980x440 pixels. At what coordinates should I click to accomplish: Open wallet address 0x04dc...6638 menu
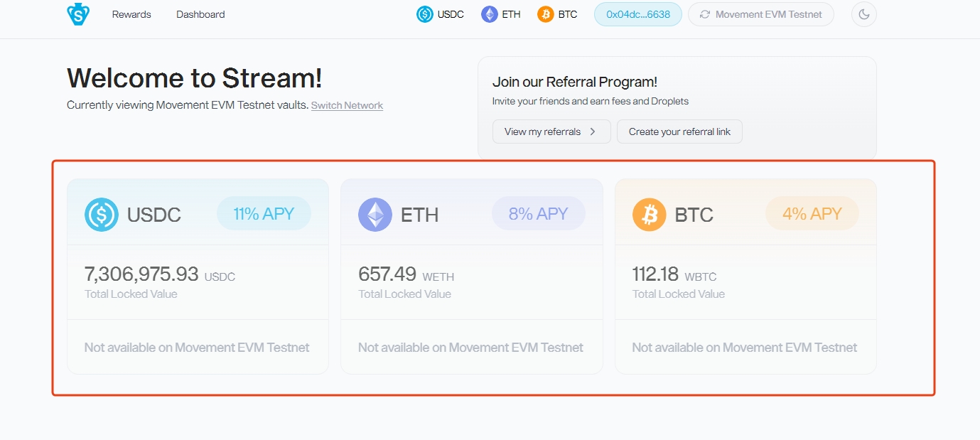coord(637,14)
